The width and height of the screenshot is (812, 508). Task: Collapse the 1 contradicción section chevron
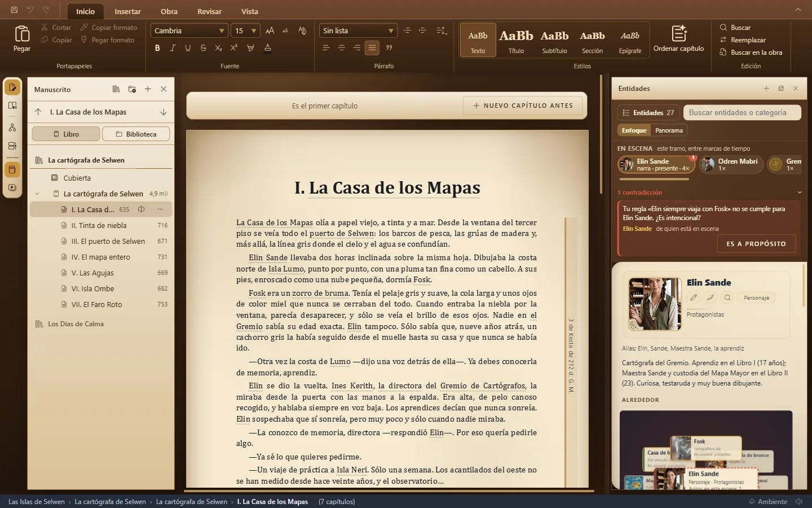click(799, 192)
